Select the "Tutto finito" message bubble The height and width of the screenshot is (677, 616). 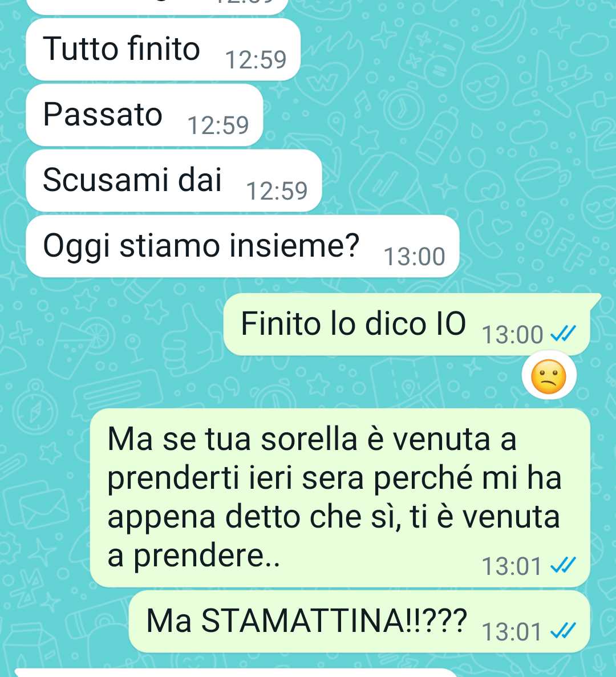[x=163, y=49]
